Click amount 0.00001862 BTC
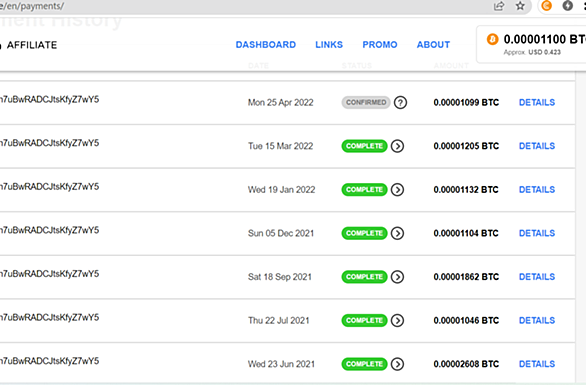The height and width of the screenshot is (385, 586). (466, 277)
